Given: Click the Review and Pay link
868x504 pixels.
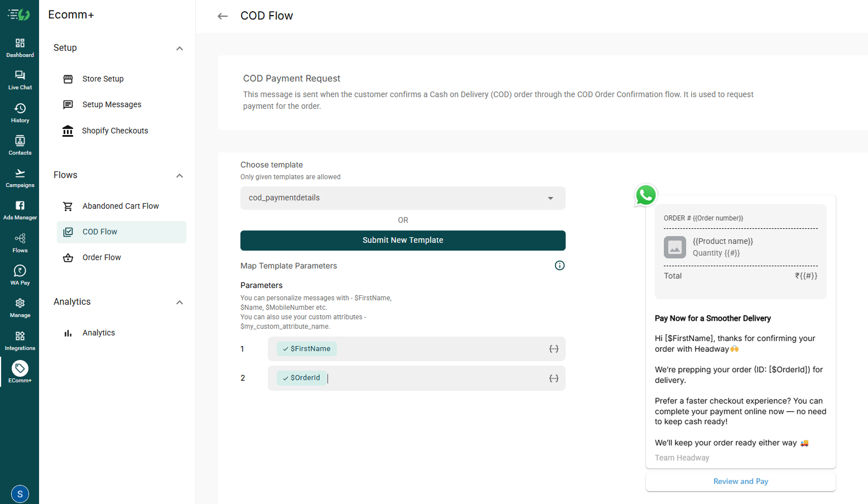Looking at the screenshot, I should click(x=740, y=481).
